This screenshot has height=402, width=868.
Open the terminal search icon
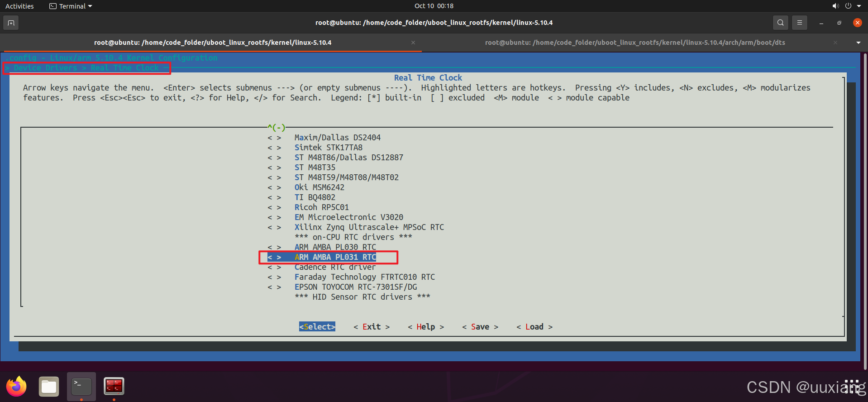click(x=780, y=23)
